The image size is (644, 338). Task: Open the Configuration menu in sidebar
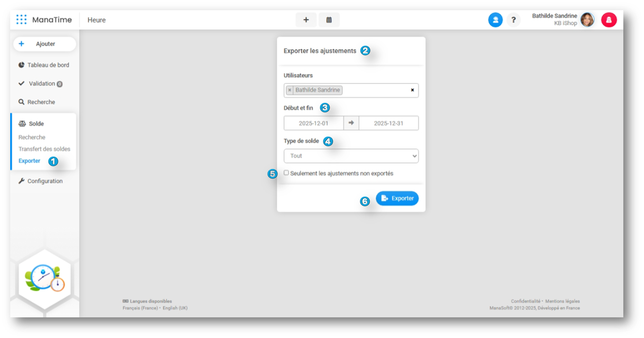point(45,181)
